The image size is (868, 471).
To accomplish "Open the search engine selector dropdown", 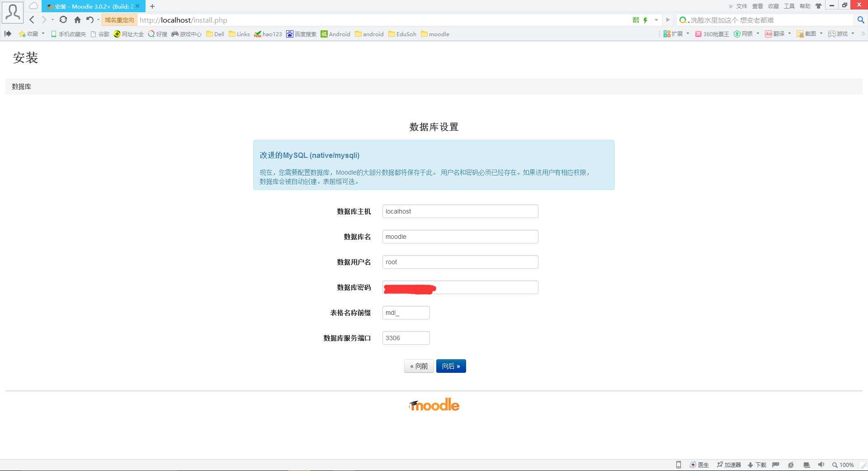I will coord(684,20).
